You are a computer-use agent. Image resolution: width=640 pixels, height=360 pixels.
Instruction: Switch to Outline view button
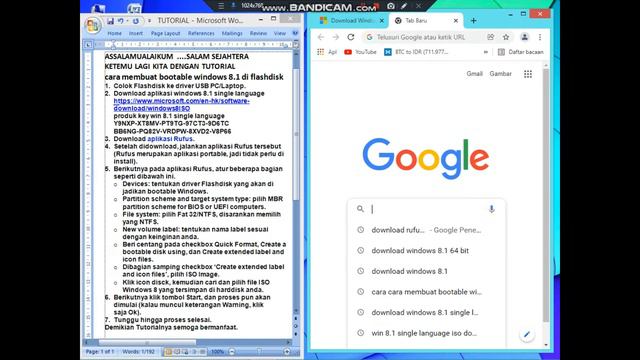click(194, 351)
